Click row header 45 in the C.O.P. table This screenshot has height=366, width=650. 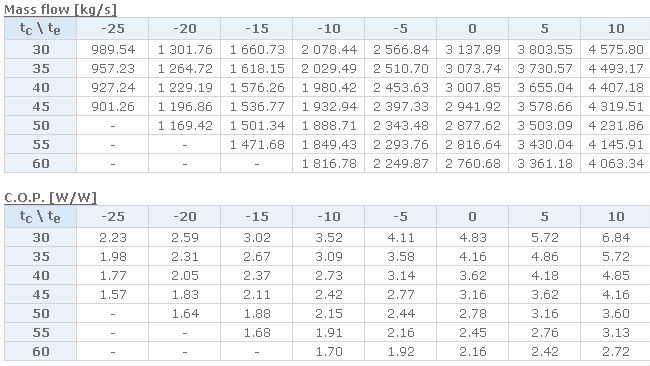[40, 295]
